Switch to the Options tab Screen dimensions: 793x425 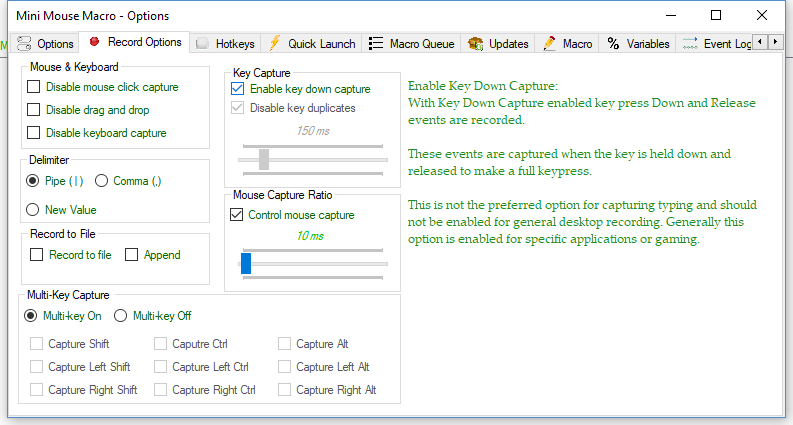[45, 44]
